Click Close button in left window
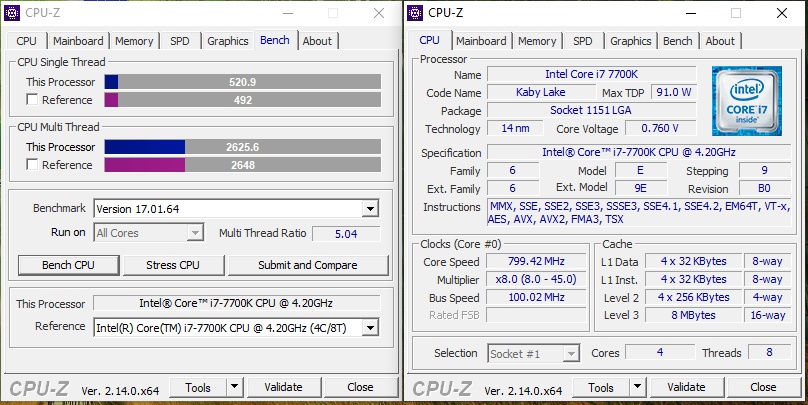 pos(360,387)
